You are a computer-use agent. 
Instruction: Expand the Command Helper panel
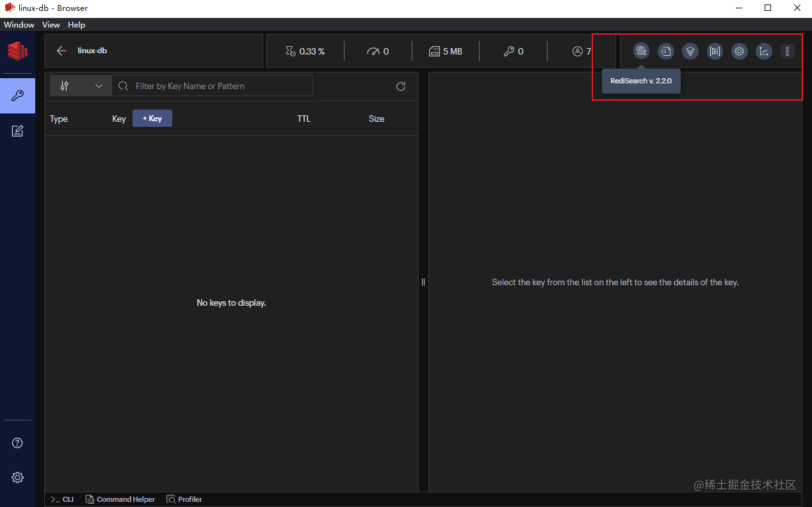click(121, 499)
